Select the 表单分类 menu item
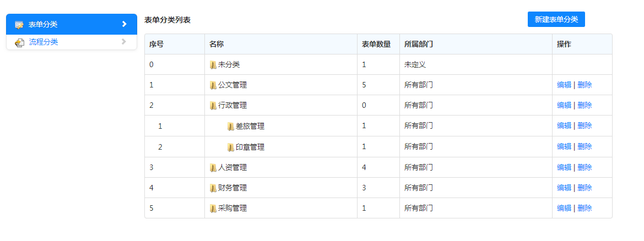This screenshot has width=644, height=241. pos(43,24)
